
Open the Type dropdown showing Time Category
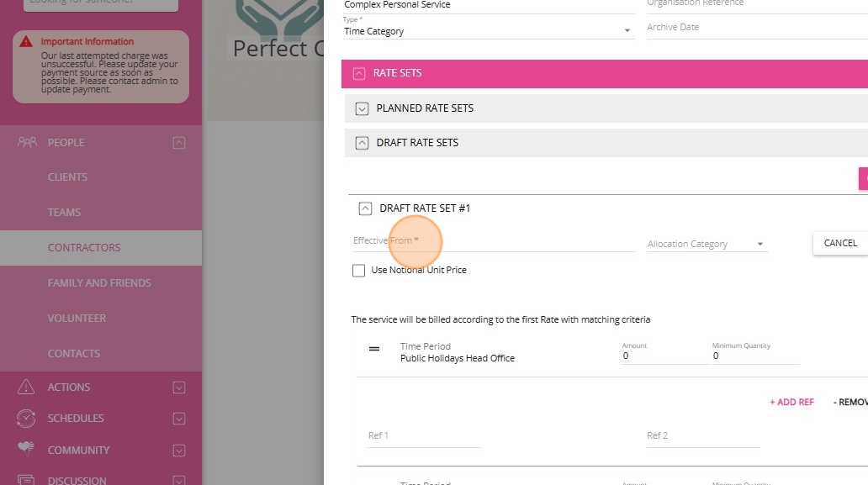(488, 31)
